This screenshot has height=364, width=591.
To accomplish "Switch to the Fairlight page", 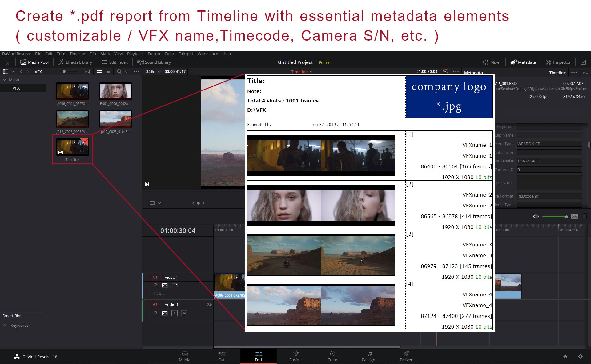I will pyautogui.click(x=369, y=357).
